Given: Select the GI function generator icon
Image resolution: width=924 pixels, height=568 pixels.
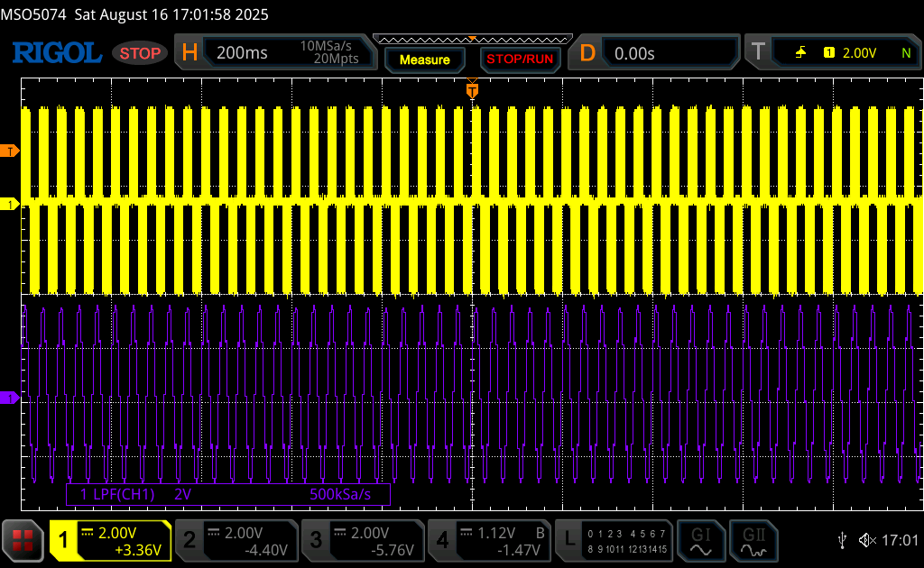Looking at the screenshot, I should (x=700, y=541).
